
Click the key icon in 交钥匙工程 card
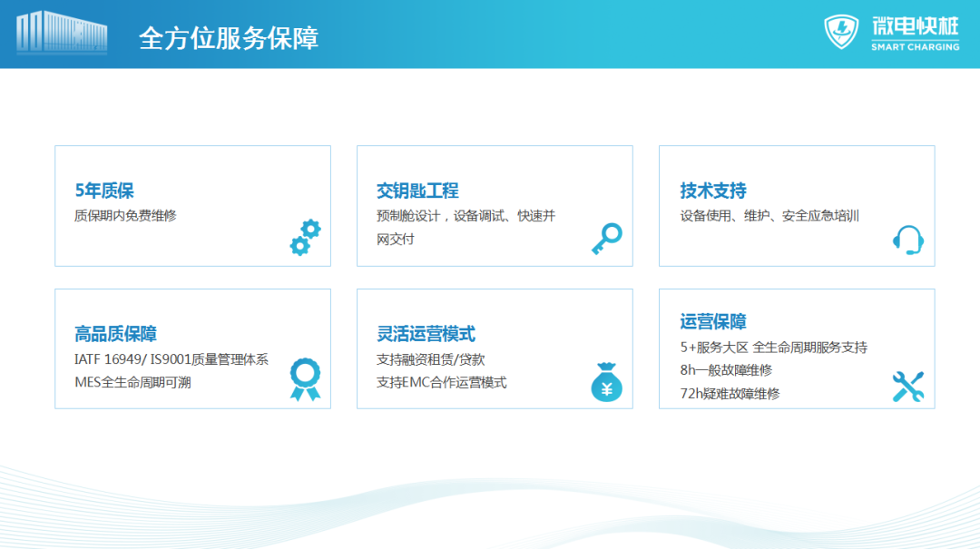607,239
